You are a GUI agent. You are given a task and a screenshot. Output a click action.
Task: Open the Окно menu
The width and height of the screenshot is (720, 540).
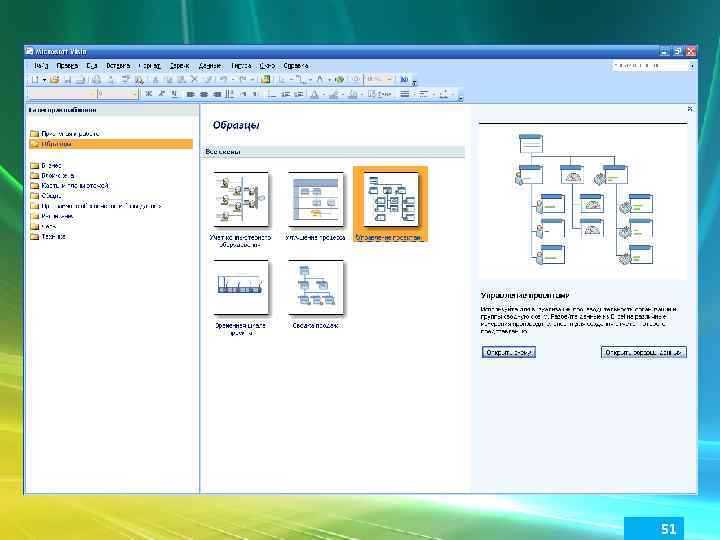(x=267, y=66)
